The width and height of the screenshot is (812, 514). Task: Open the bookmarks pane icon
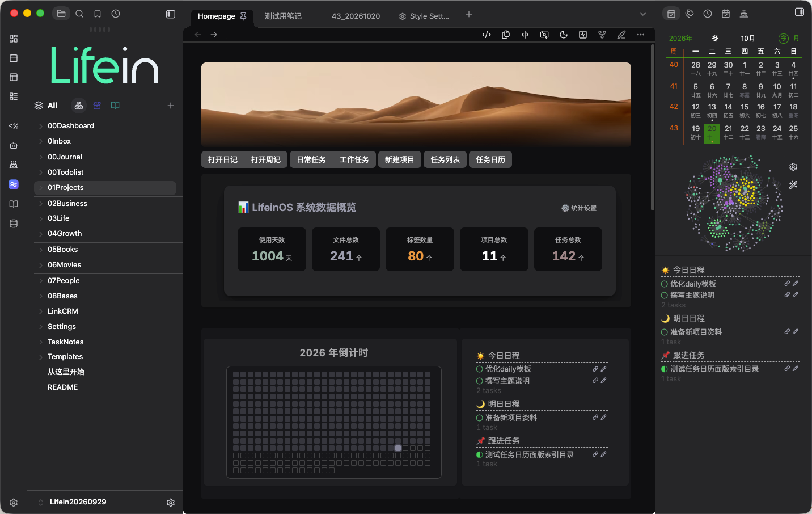[x=98, y=14]
